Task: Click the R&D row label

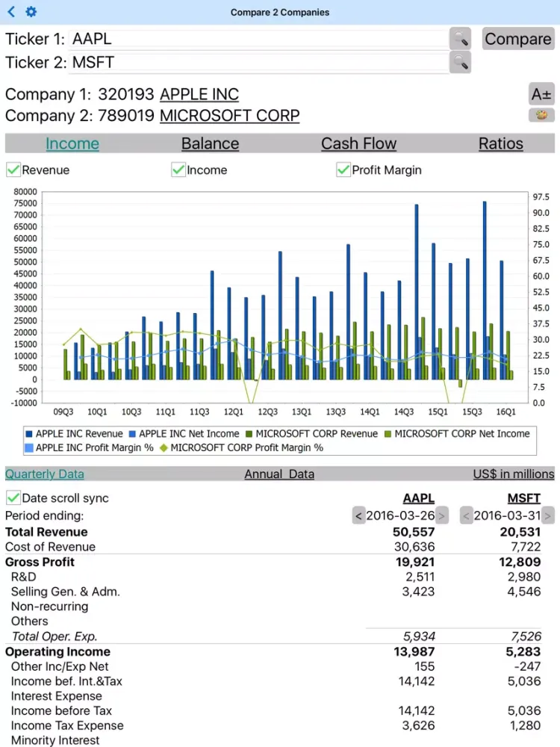Action: click(x=23, y=577)
